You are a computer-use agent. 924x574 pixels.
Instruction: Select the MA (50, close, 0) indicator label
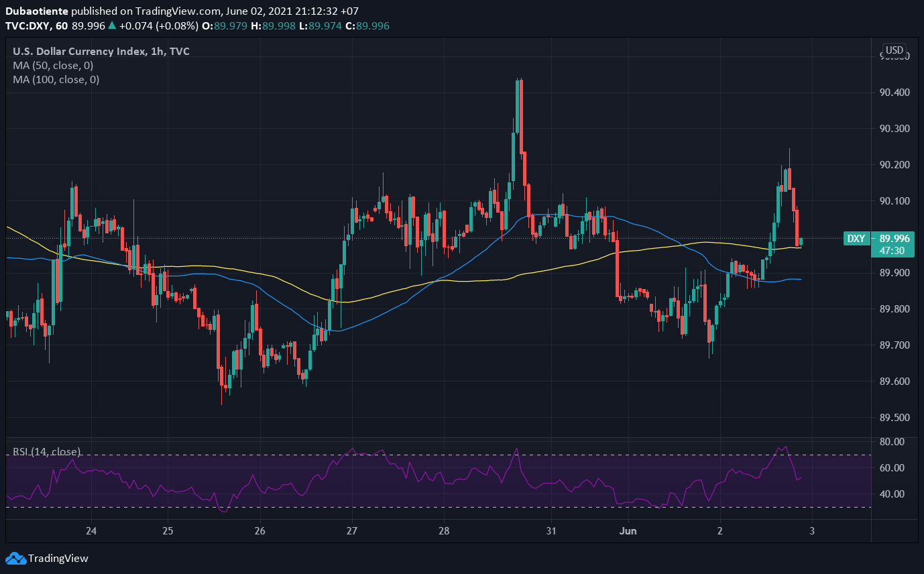(x=53, y=66)
